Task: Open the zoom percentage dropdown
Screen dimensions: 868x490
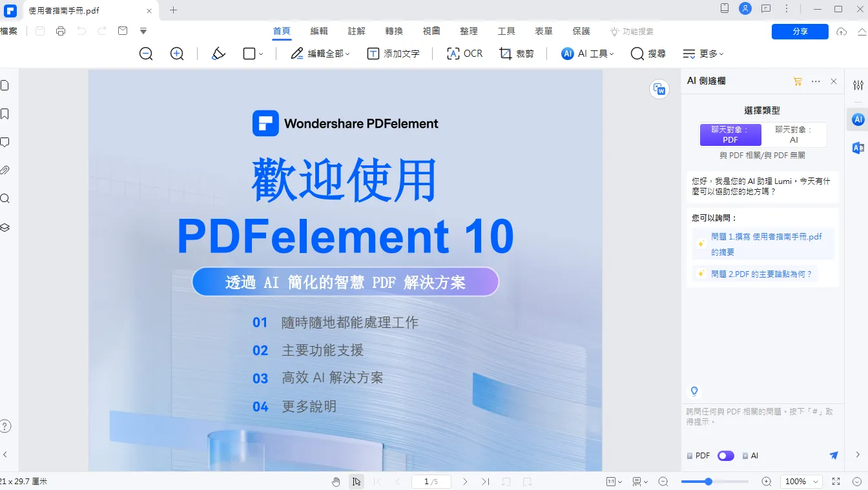Action: tap(800, 481)
